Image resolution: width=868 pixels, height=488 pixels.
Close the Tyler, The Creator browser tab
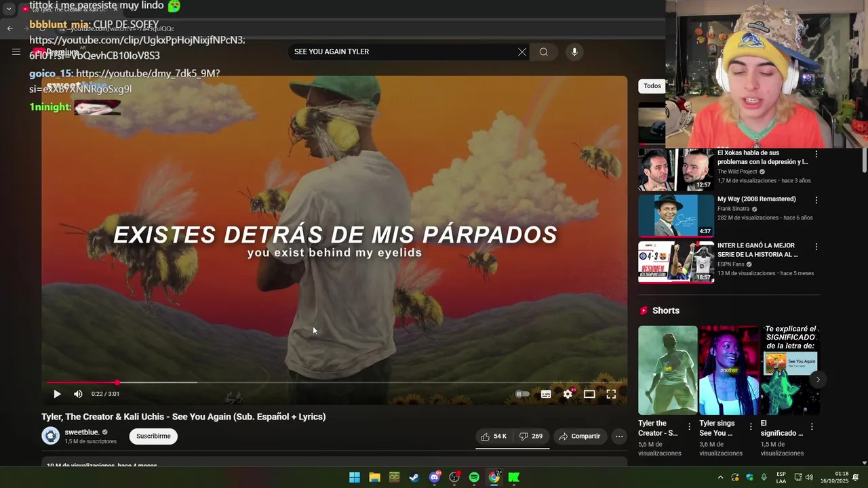(115, 9)
